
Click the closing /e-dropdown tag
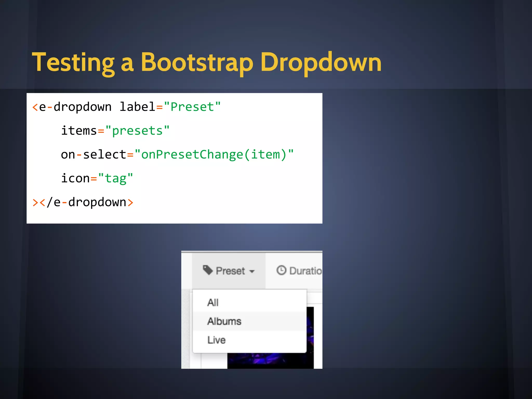click(87, 202)
